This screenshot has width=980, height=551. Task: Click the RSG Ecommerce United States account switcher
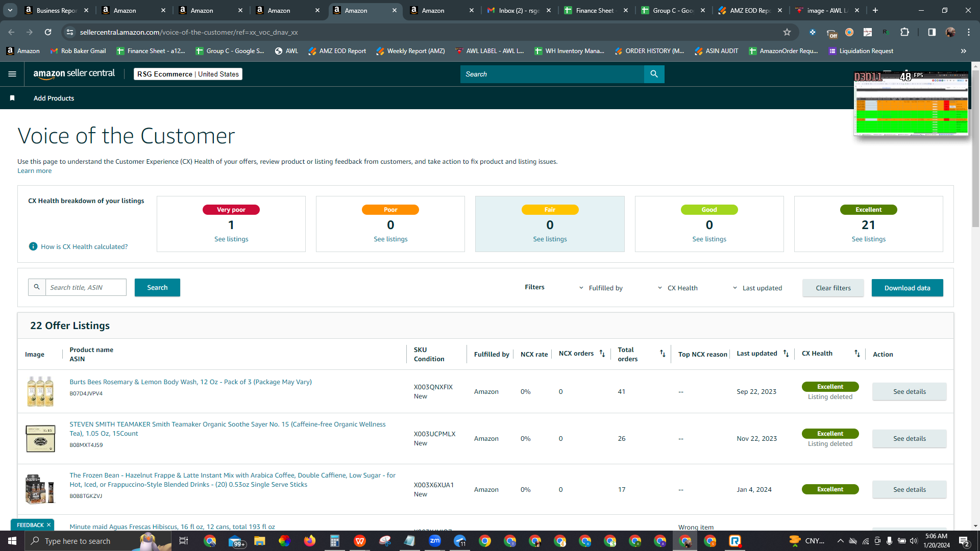(x=188, y=74)
